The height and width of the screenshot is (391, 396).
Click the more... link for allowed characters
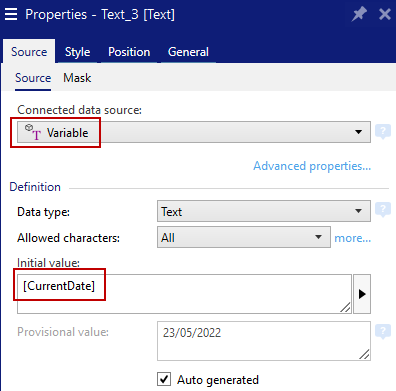(352, 238)
